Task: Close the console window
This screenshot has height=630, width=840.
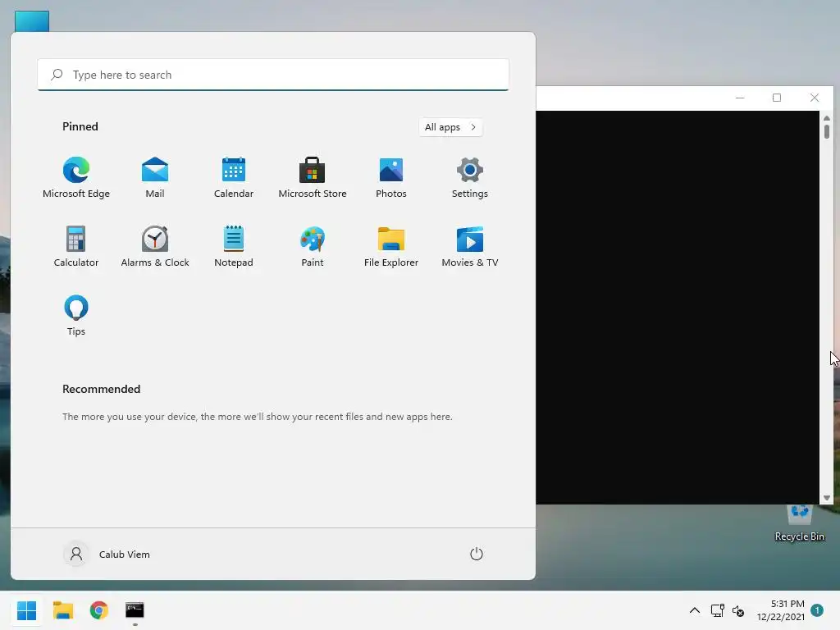Action: pos(815,98)
